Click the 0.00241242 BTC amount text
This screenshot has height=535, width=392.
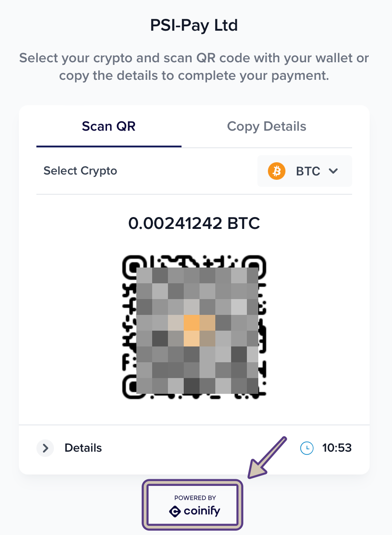194,223
